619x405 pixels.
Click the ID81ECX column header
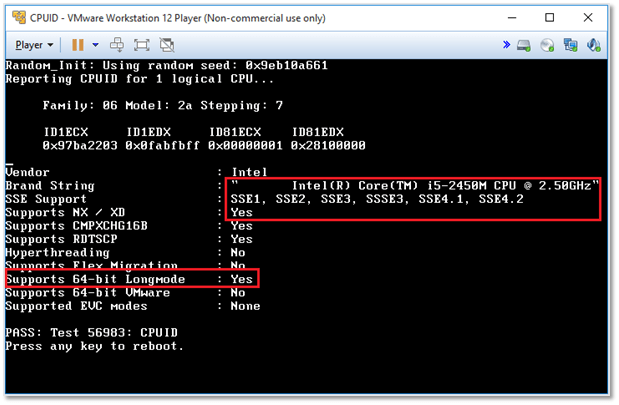235,132
